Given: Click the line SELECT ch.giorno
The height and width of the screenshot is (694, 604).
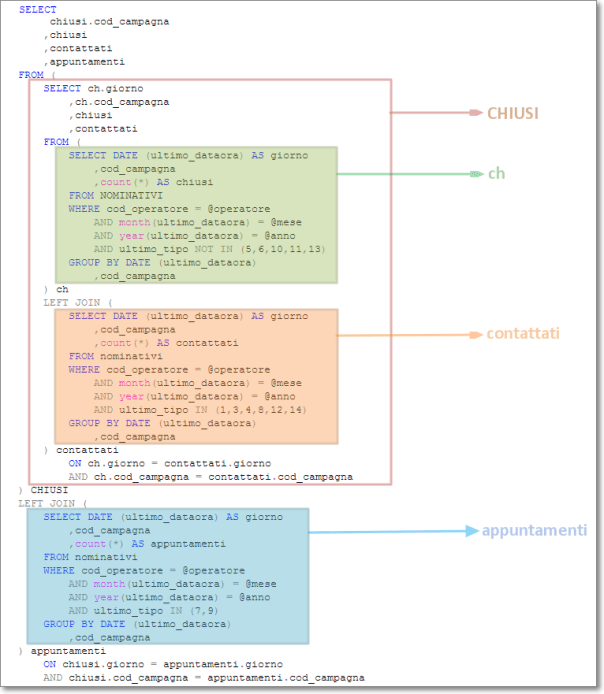Looking at the screenshot, I should (93, 88).
